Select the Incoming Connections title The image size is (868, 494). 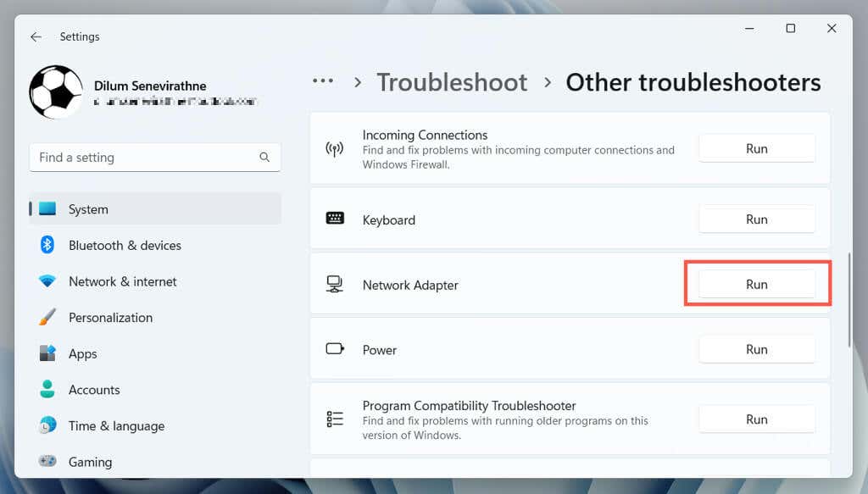pyautogui.click(x=425, y=135)
